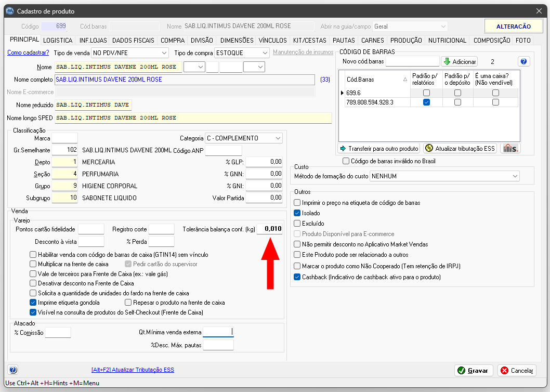The image size is (550, 392).
Task: Toggle Padrão p/ relatórios for 789.808.594.928.3
Action: (x=426, y=102)
